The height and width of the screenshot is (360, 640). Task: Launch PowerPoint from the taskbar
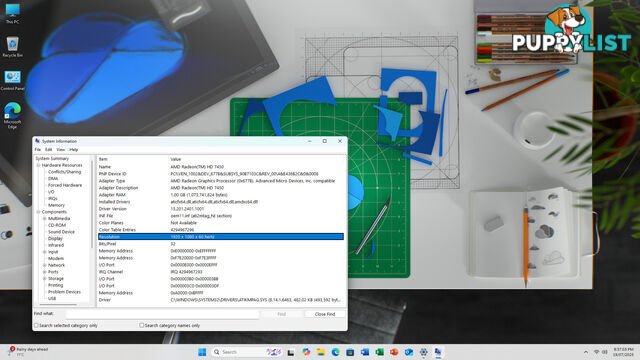point(394,352)
